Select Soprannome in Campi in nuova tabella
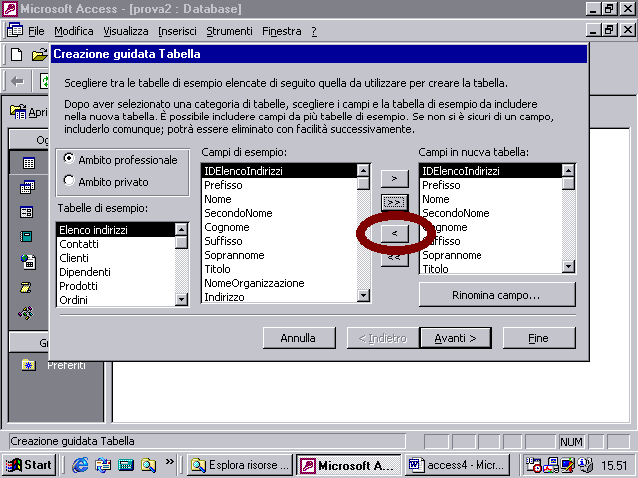638x478 pixels. [491, 255]
